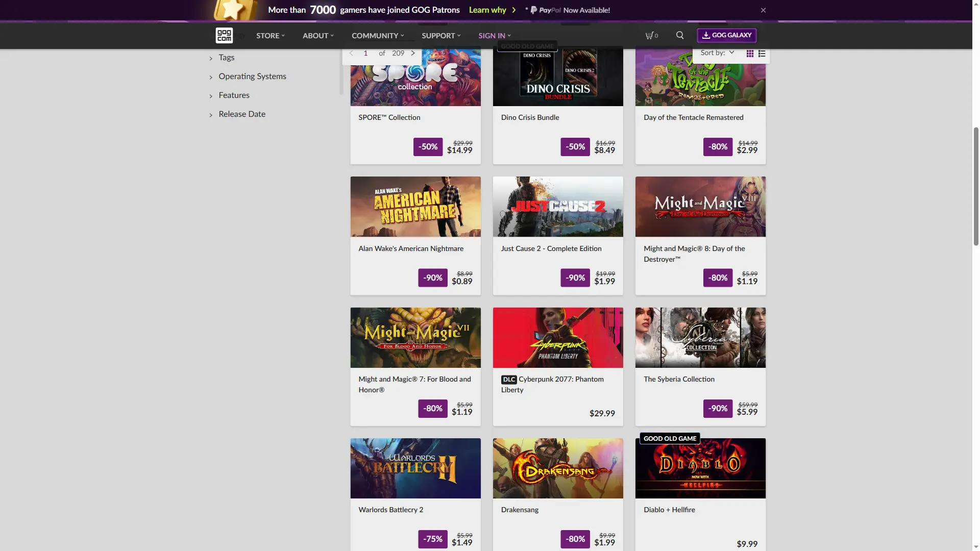Go to next page arrow

coord(413,53)
